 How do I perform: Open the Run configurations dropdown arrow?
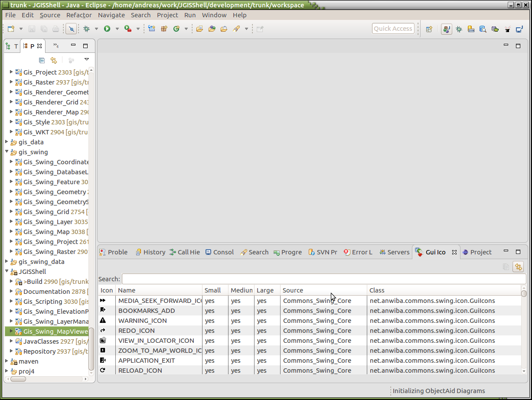pyautogui.click(x=117, y=29)
